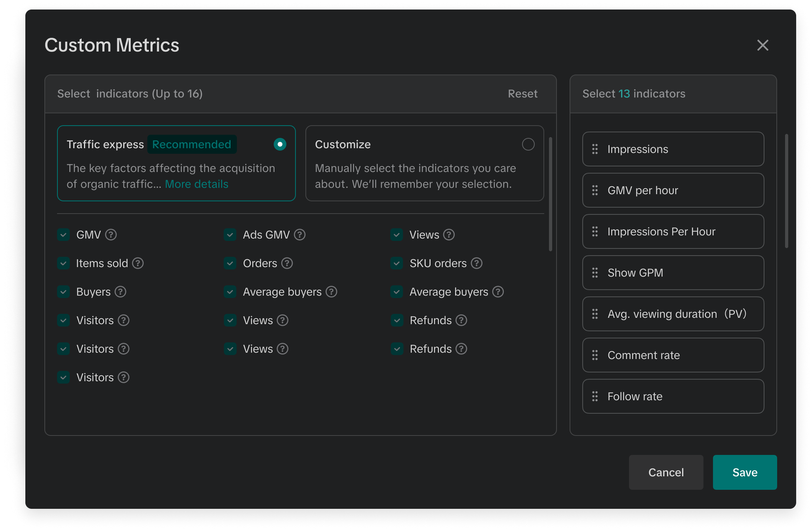Click the info icon next to SKU orders
The height and width of the screenshot is (531, 812).
click(x=477, y=263)
